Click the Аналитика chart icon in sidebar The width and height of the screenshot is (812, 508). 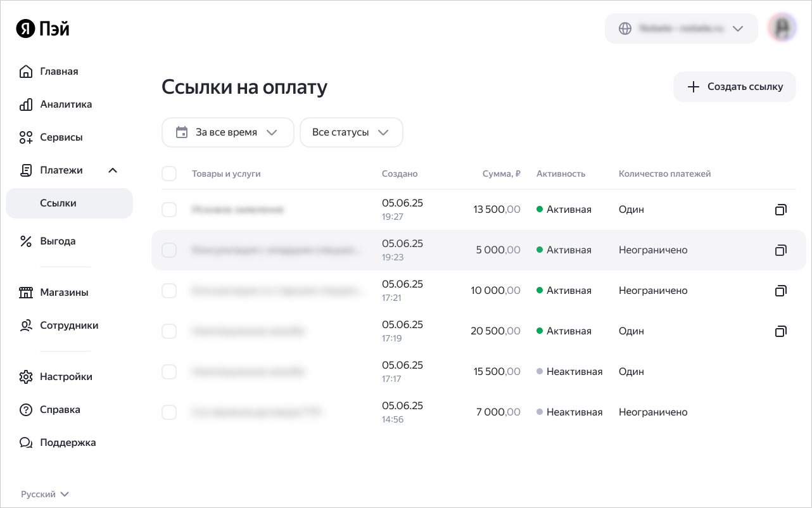(26, 105)
